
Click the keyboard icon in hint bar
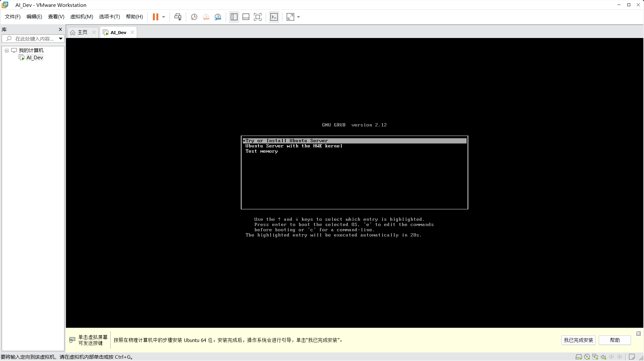[72, 340]
